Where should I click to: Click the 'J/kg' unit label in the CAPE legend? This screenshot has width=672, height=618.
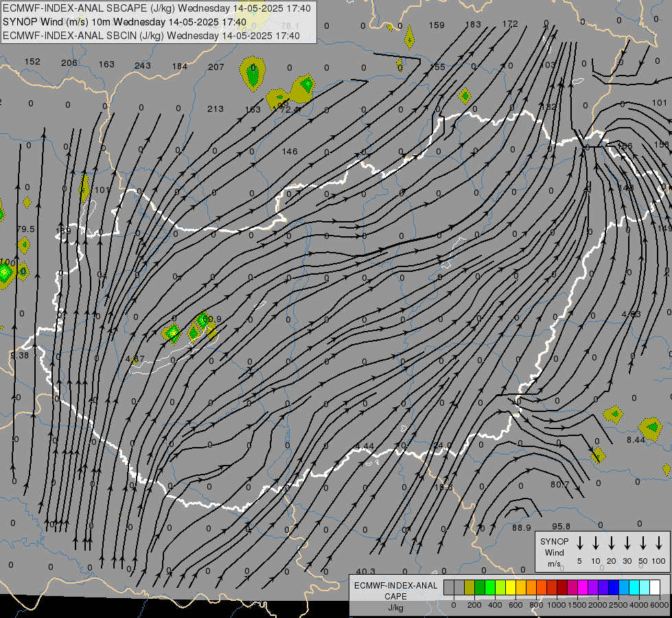pyautogui.click(x=395, y=608)
